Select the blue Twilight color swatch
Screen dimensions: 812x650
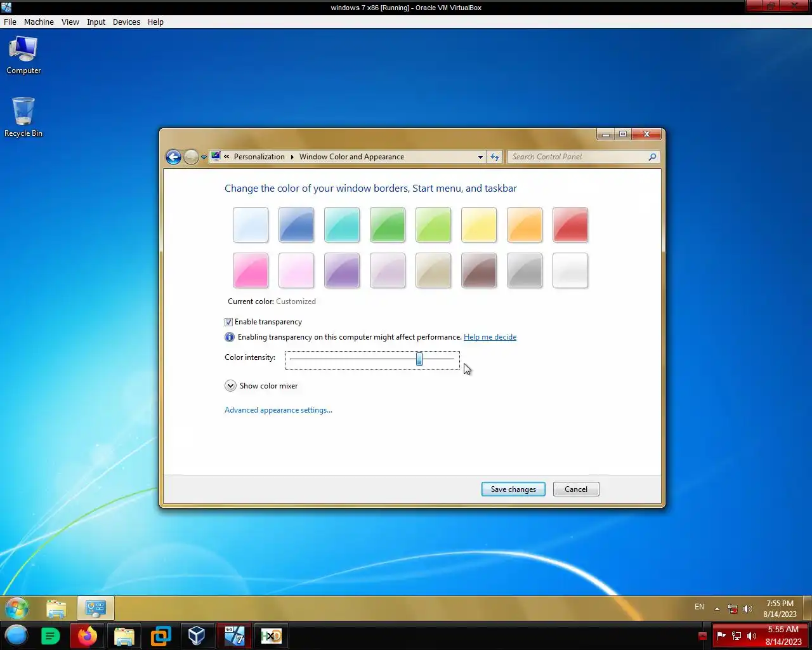(296, 225)
